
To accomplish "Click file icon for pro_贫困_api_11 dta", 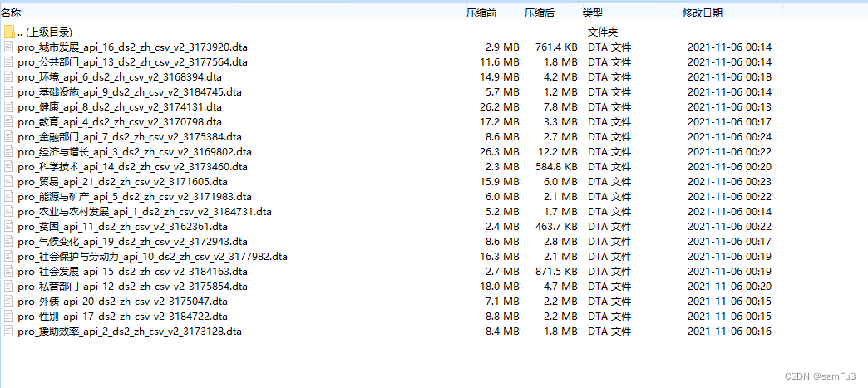I will tap(8, 226).
